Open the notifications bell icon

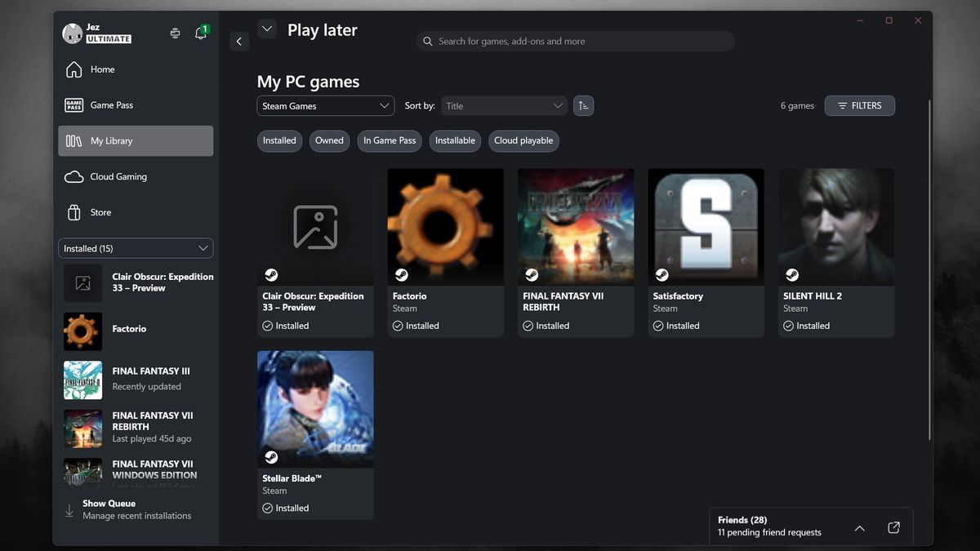[x=200, y=33]
